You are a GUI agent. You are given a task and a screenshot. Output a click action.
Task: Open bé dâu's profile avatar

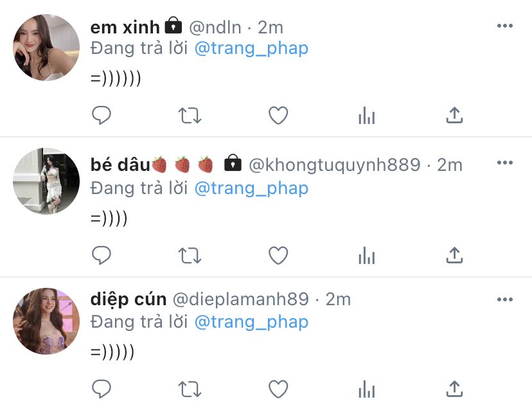coord(46,181)
